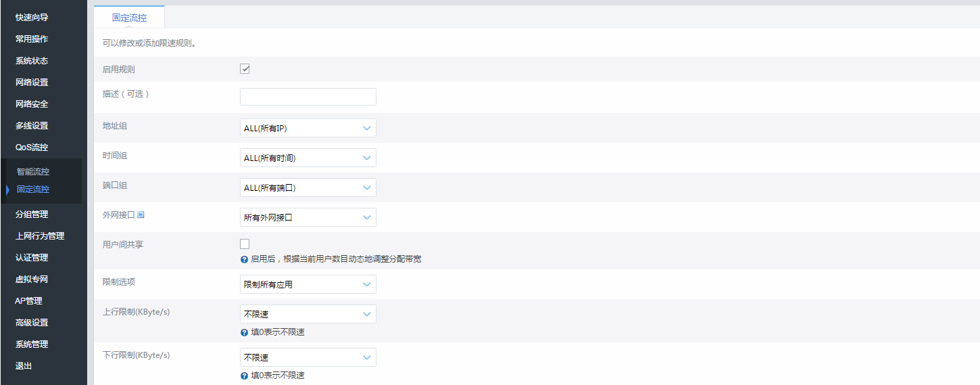Open the 快速向导 sidebar item
Viewport: 980px width, 385px height.
click(32, 18)
